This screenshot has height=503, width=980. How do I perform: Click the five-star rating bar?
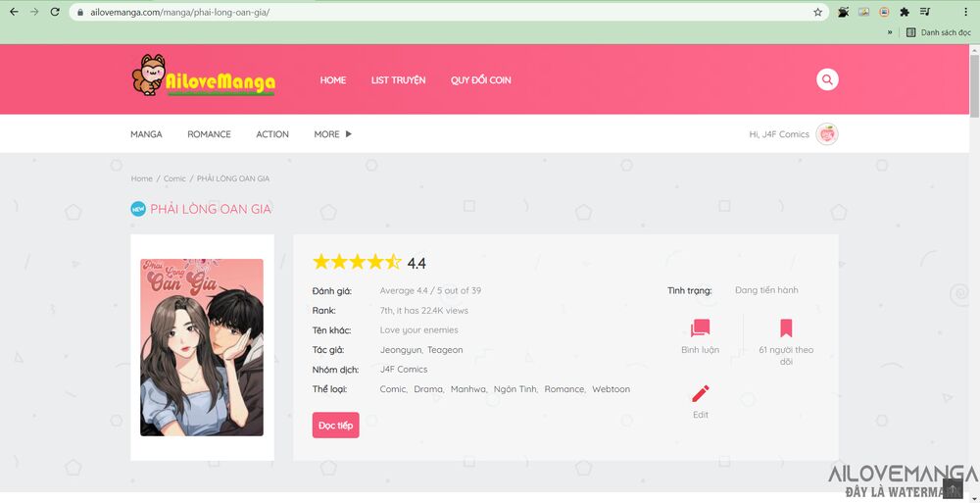(357, 262)
